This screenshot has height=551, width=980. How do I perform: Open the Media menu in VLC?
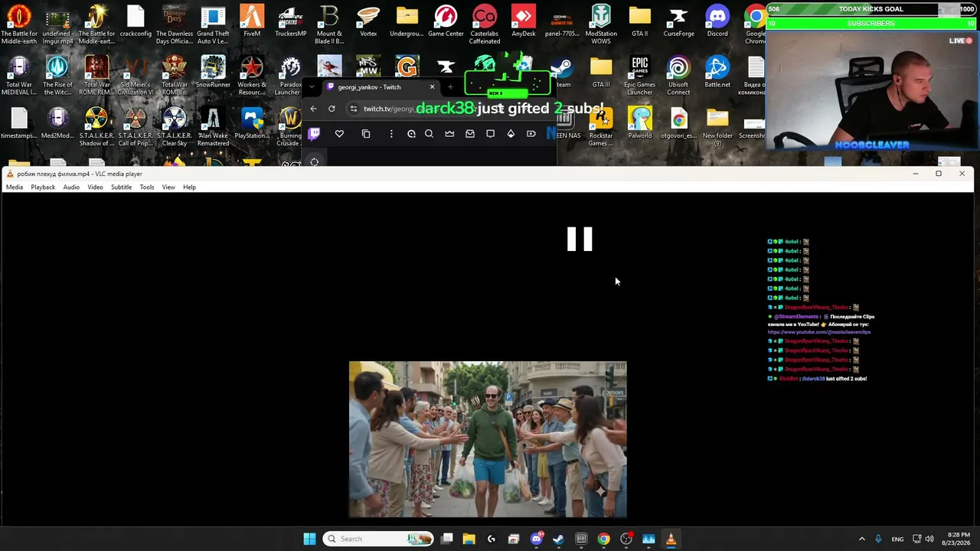[15, 187]
